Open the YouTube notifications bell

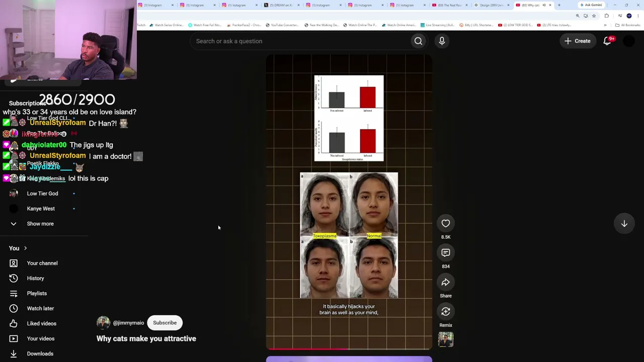pos(607,41)
